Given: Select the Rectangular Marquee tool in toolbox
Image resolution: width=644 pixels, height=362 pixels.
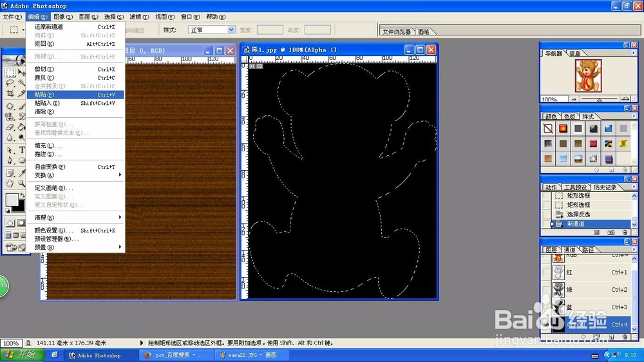Looking at the screenshot, I should click(10, 73).
